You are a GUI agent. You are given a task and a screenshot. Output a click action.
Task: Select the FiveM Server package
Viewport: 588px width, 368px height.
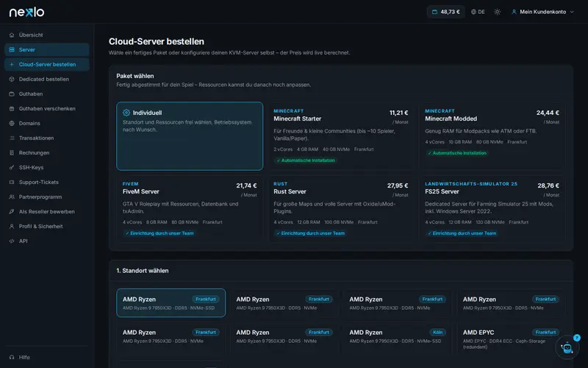point(190,209)
